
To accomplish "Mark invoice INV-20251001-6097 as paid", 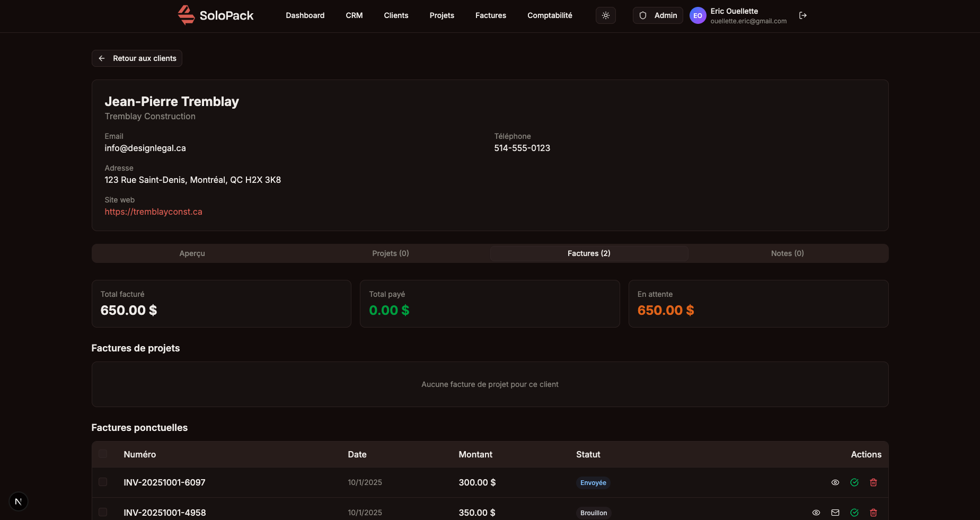I will 854,482.
